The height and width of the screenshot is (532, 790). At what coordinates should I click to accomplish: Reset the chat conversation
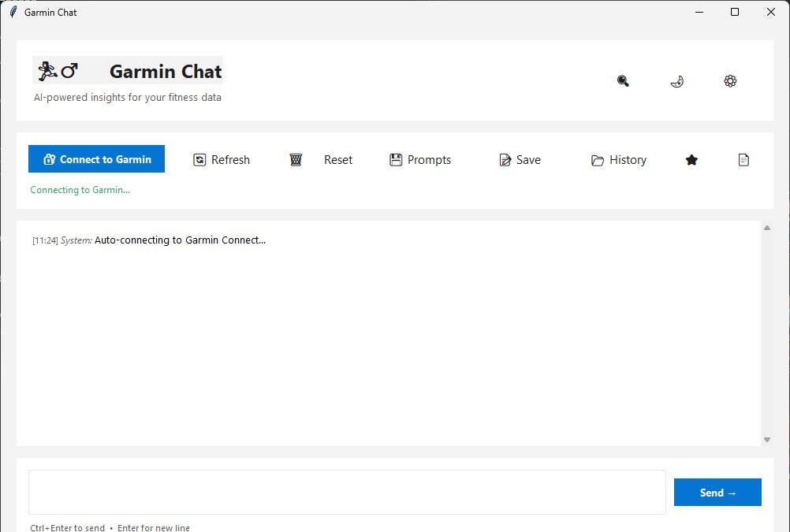338,160
